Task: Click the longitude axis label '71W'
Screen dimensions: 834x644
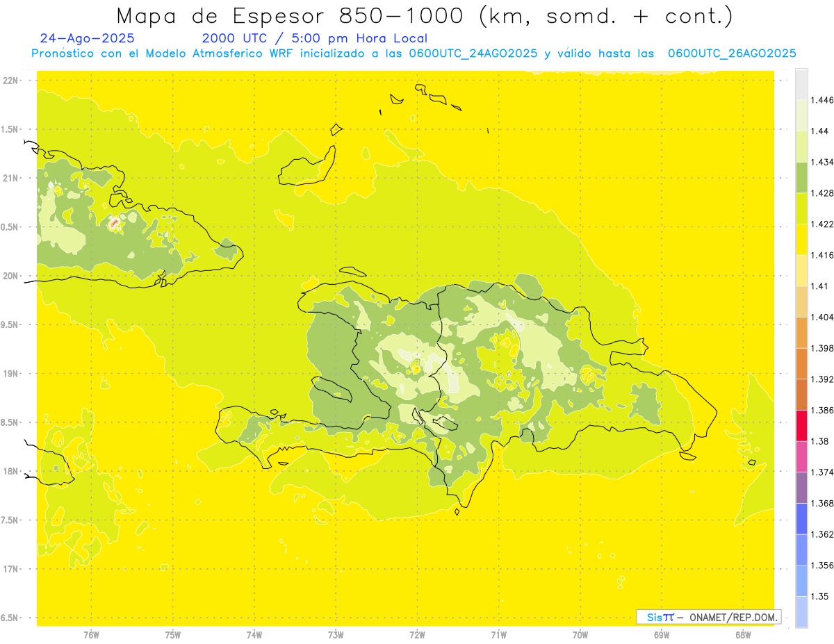Action: (x=498, y=635)
